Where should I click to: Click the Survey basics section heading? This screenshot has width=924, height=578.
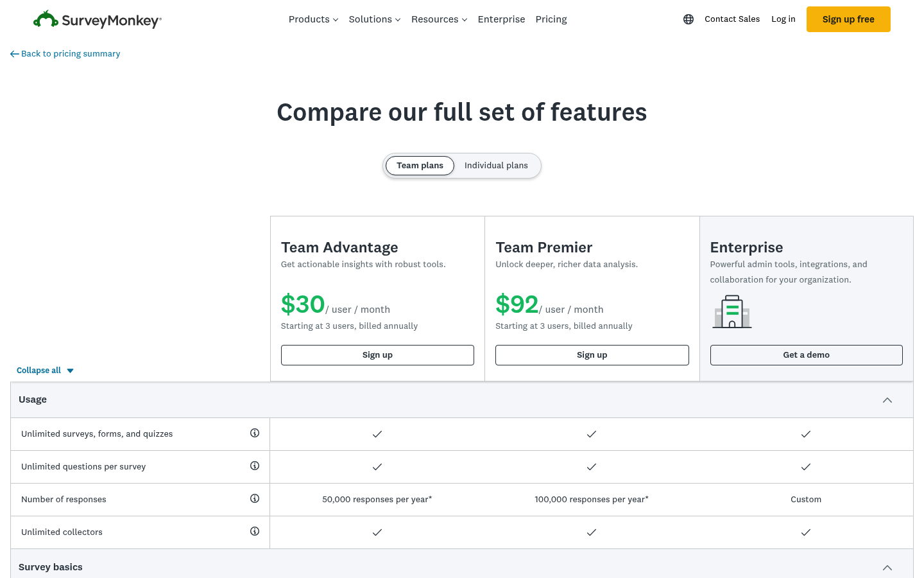pos(51,567)
